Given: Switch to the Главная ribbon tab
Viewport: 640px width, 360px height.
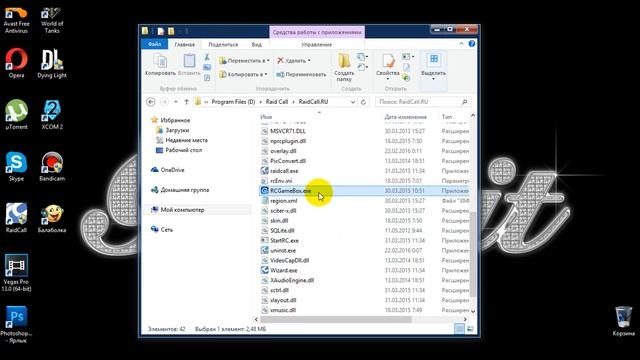Looking at the screenshot, I should (184, 44).
